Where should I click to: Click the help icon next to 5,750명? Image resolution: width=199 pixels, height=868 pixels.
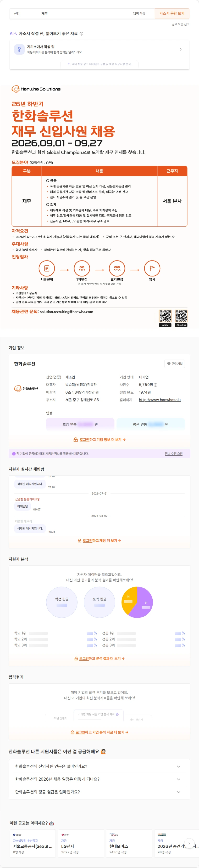[x=156, y=385]
